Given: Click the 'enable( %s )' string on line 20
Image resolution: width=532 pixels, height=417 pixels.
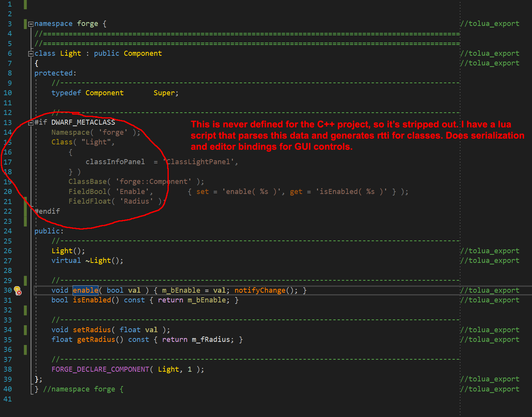Looking at the screenshot, I should point(251,192).
